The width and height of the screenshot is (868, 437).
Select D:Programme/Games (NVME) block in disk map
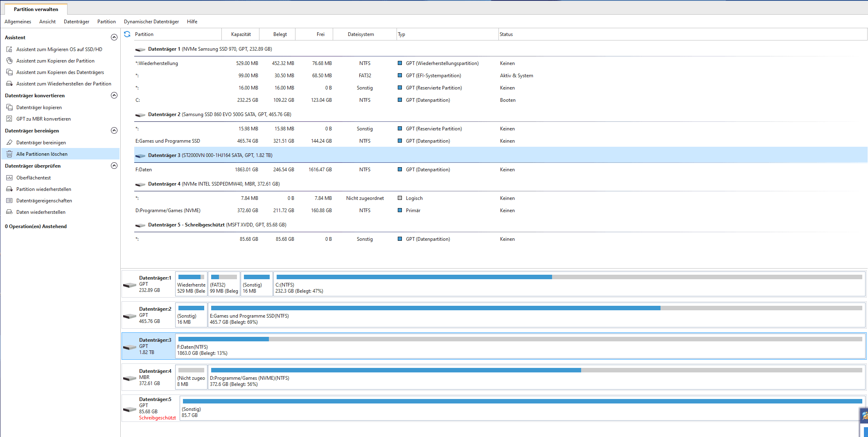pos(537,377)
